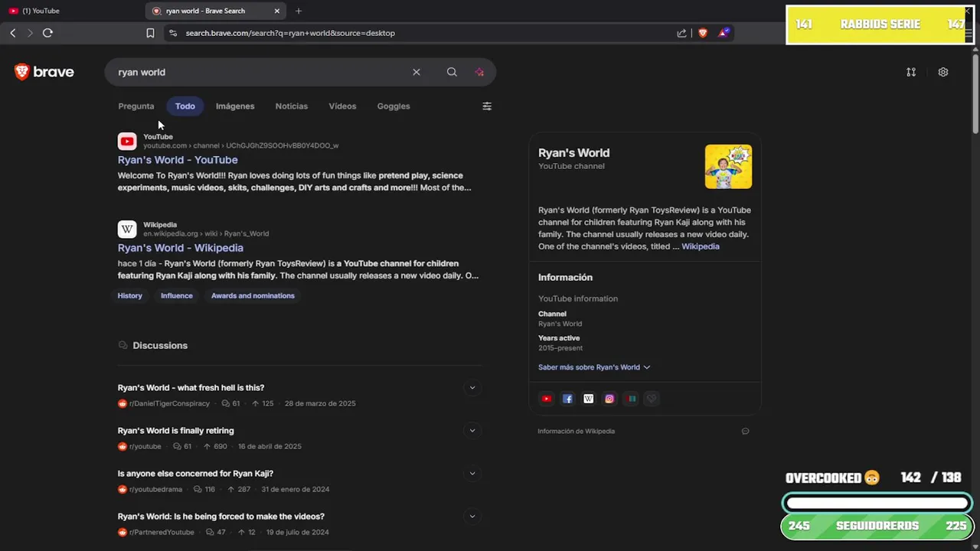Click YouTube favicon of first result

tap(127, 141)
